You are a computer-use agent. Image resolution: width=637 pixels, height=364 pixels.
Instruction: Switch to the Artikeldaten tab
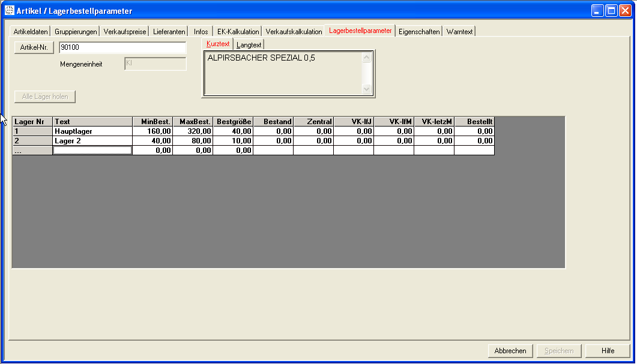tap(31, 32)
